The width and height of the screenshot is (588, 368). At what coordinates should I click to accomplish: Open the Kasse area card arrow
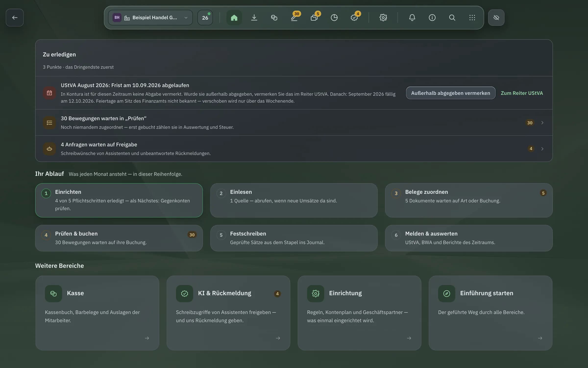tap(147, 338)
